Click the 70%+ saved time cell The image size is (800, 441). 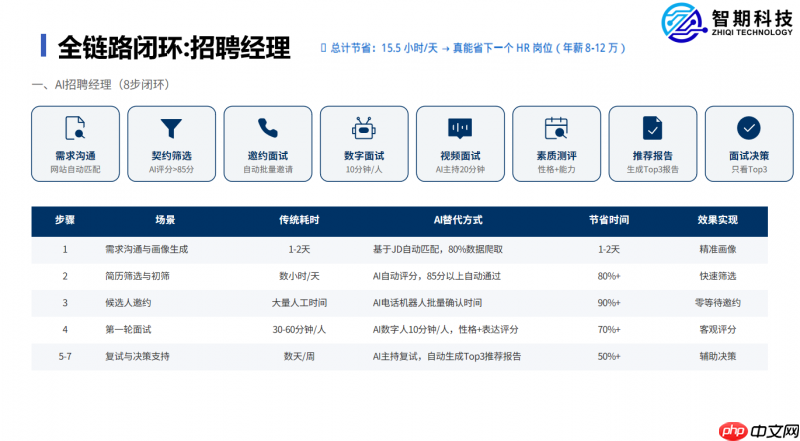(x=609, y=330)
